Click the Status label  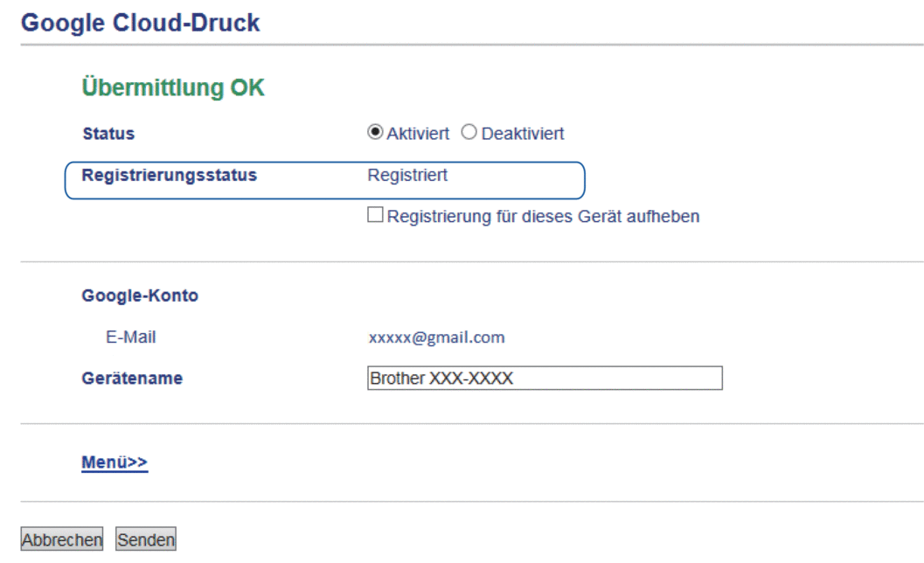[108, 134]
